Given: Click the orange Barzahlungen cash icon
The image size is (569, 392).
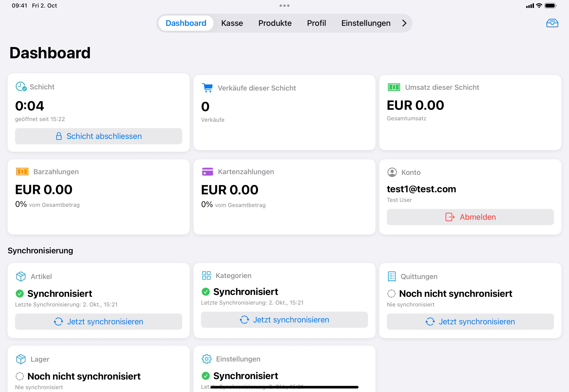Looking at the screenshot, I should point(22,171).
